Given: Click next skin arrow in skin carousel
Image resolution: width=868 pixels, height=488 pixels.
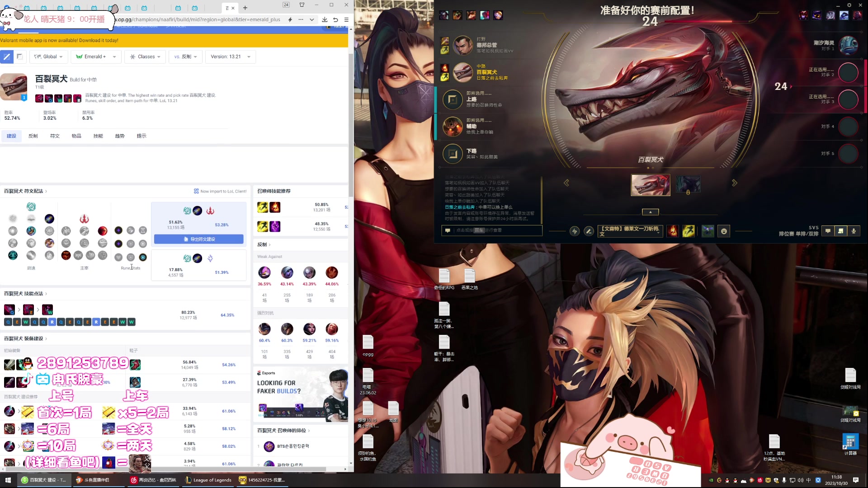Looking at the screenshot, I should [734, 183].
